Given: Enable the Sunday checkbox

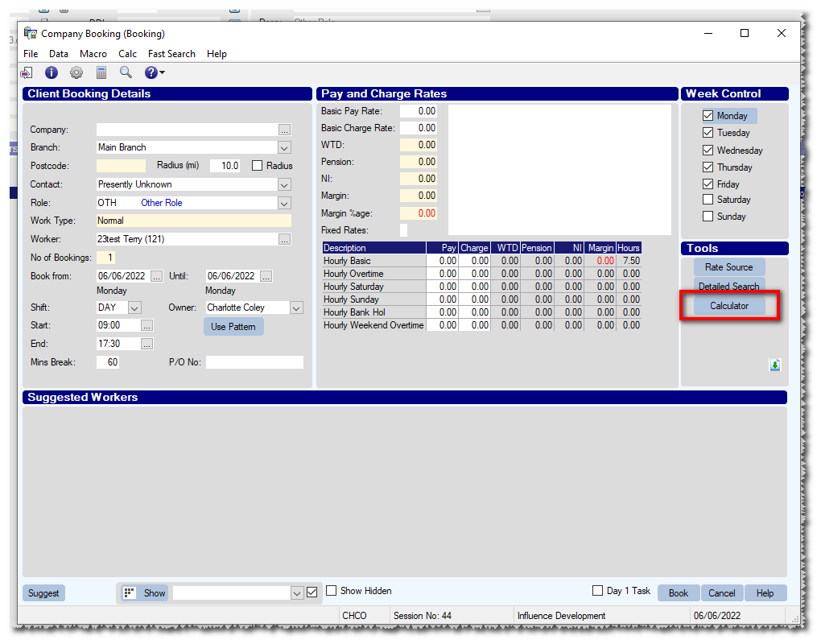Looking at the screenshot, I should coord(708,217).
